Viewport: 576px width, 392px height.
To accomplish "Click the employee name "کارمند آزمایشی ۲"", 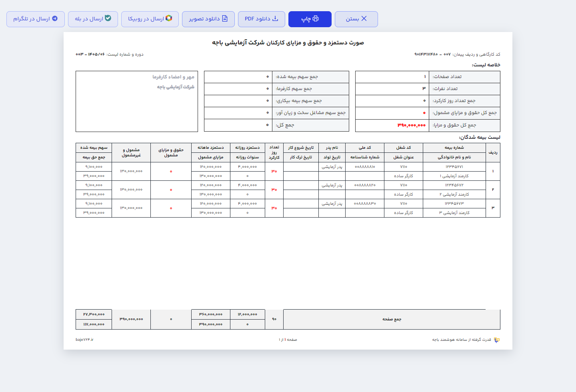I will click(454, 194).
